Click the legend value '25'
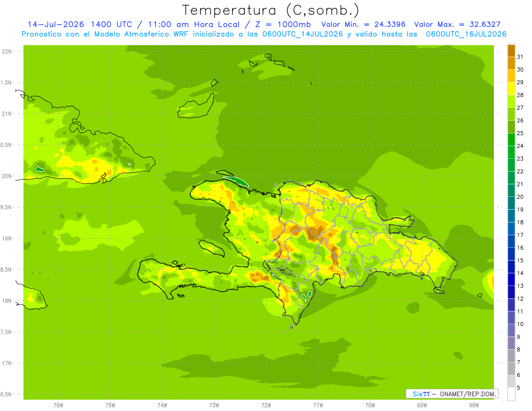The height and width of the screenshot is (411, 532). pos(520,133)
